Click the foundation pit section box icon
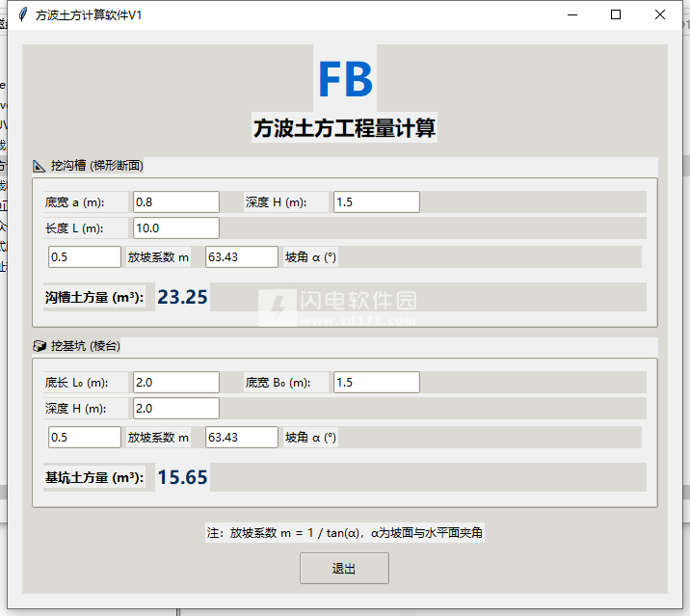 [x=40, y=346]
